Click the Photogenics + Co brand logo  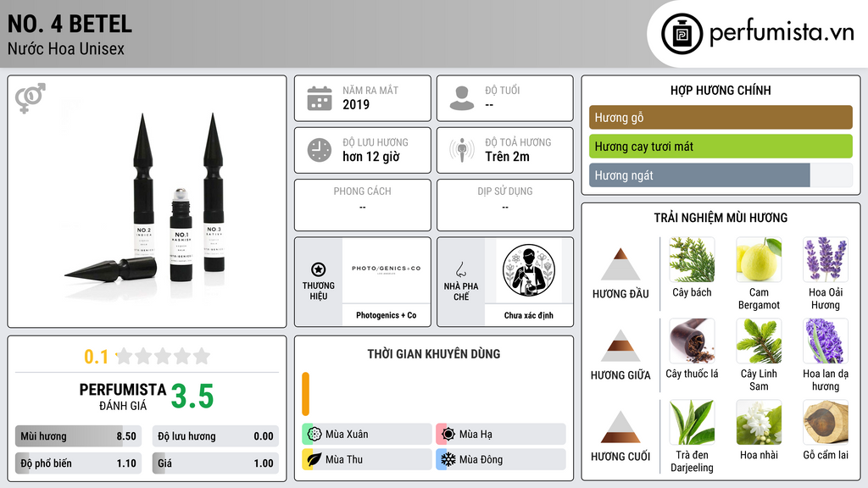click(386, 269)
